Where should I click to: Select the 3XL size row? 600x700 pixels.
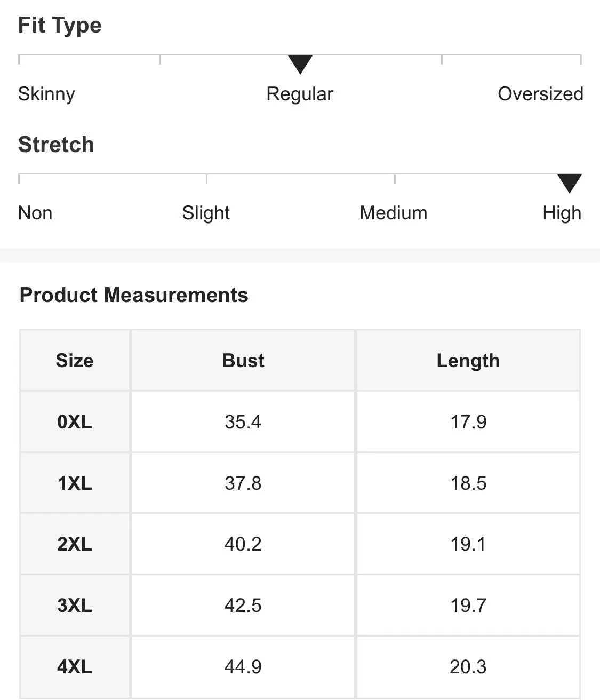tap(300, 605)
